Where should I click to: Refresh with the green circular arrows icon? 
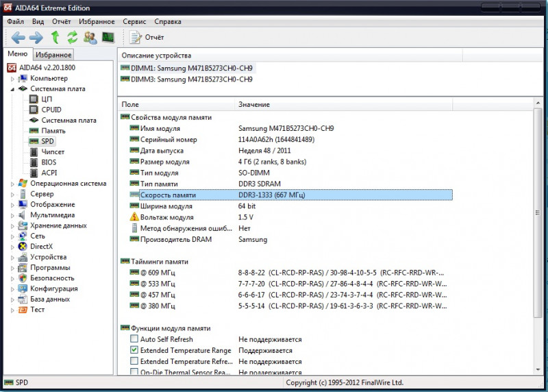point(73,37)
